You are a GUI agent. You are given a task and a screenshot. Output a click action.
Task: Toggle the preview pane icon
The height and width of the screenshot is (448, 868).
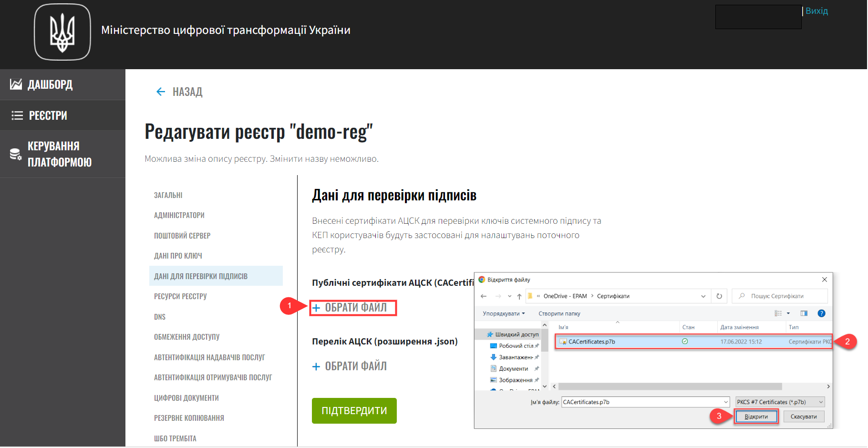coord(804,313)
